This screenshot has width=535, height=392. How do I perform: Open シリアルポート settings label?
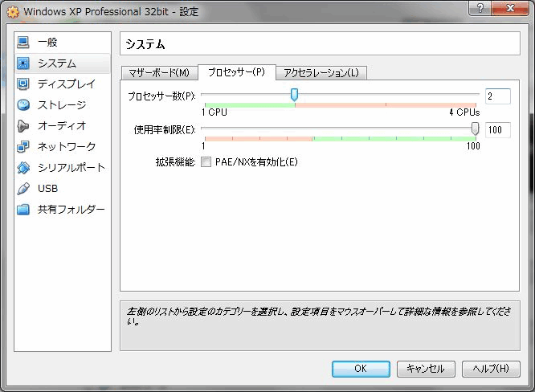pos(71,168)
